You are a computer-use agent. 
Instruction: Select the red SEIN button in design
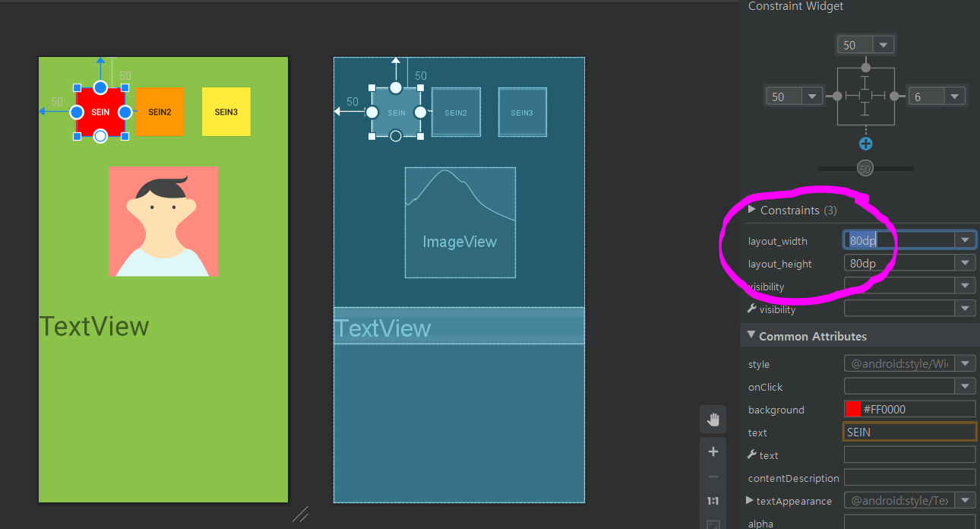pos(100,112)
